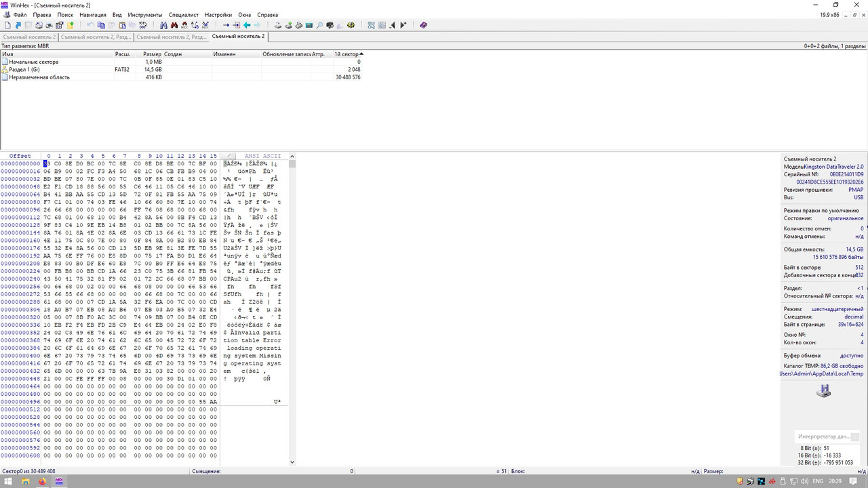This screenshot has width=868, height=488.
Task: Select hex byte 33 at offset 0
Action: 47,163
